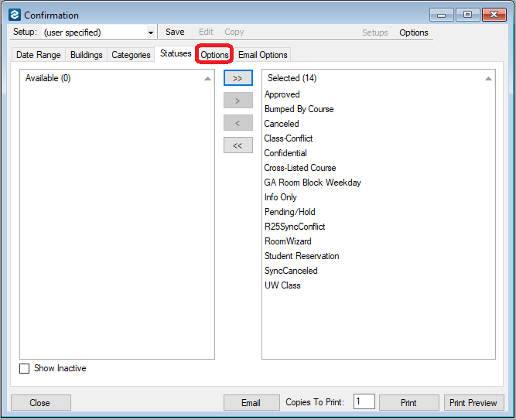
Task: Select Cross-Listed Course status
Action: pyautogui.click(x=300, y=168)
